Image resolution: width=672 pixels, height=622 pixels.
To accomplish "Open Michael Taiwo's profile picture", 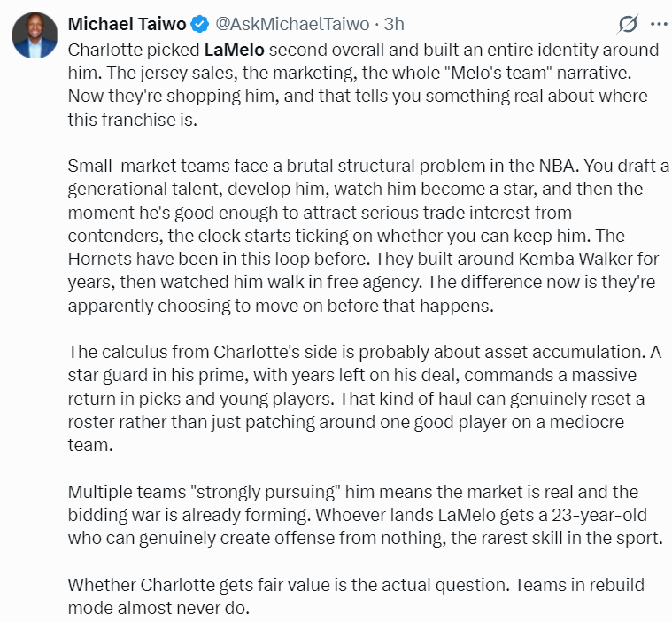I will (x=35, y=35).
